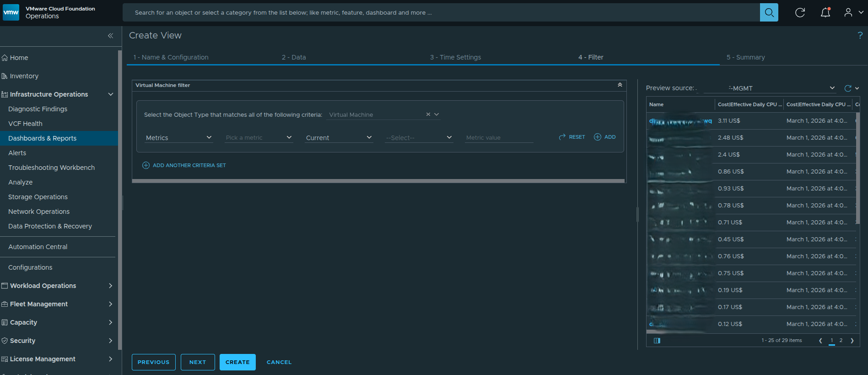Click the VMware logo
Image resolution: width=868 pixels, height=375 pixels.
pos(11,12)
